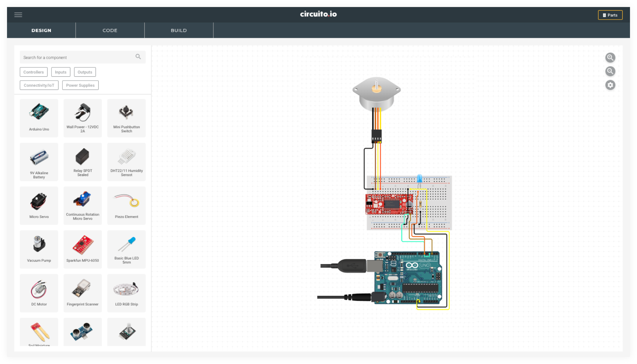Toggle the Controllers filter

click(34, 72)
